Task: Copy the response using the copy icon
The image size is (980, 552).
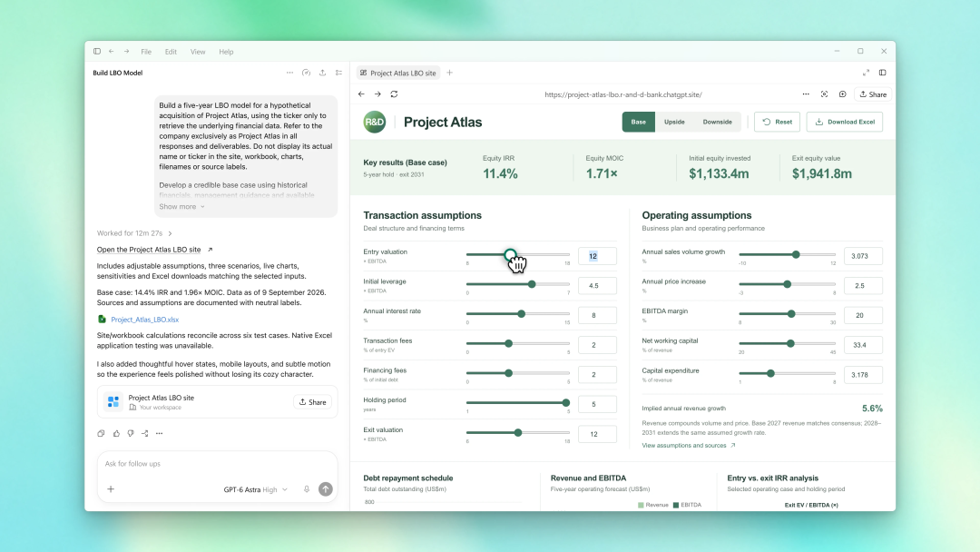Action: pyautogui.click(x=101, y=433)
